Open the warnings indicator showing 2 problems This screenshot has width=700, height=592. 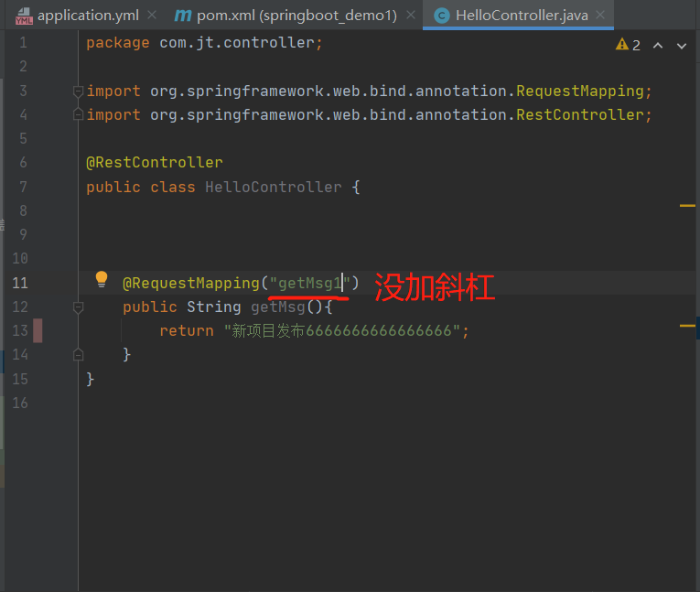pos(628,45)
